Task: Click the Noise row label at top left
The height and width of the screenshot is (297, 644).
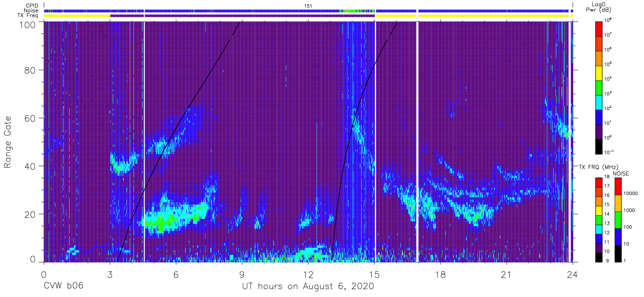Action: 31,10
